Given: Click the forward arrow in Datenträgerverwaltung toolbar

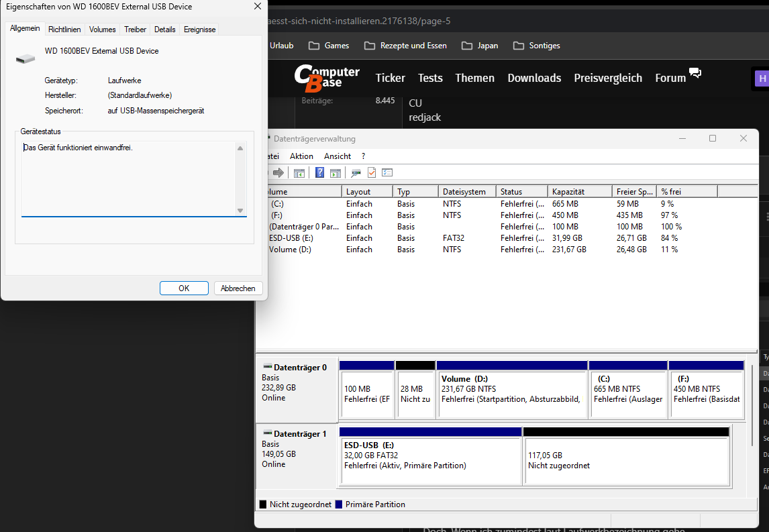Looking at the screenshot, I should (278, 172).
